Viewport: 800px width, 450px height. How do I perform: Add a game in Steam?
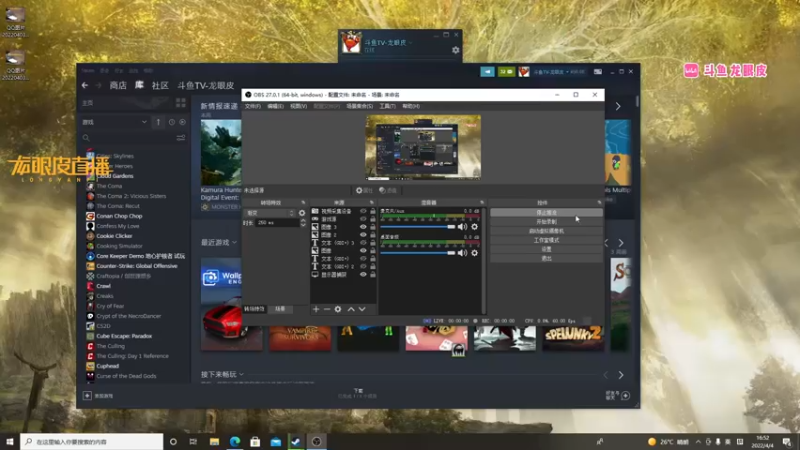[98, 396]
